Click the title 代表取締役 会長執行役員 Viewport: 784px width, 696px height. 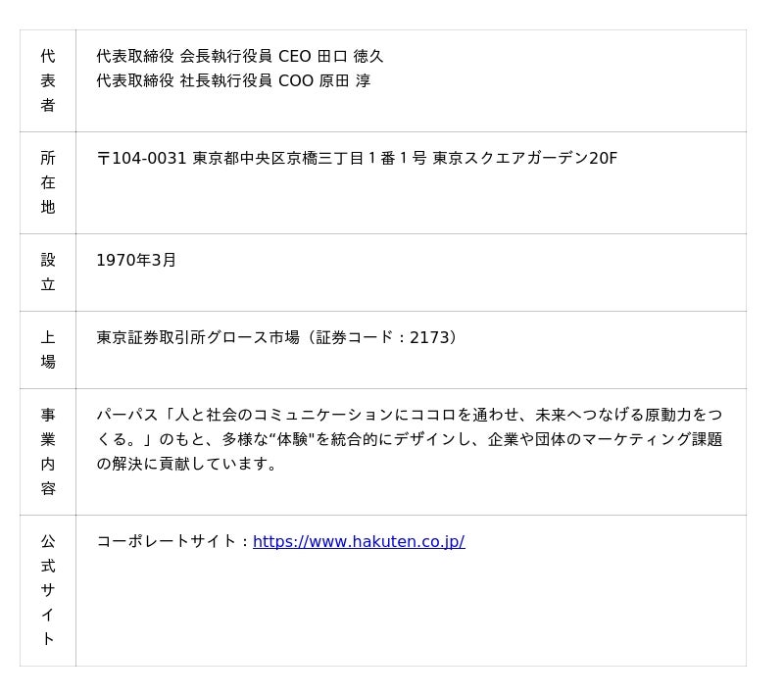(x=184, y=56)
